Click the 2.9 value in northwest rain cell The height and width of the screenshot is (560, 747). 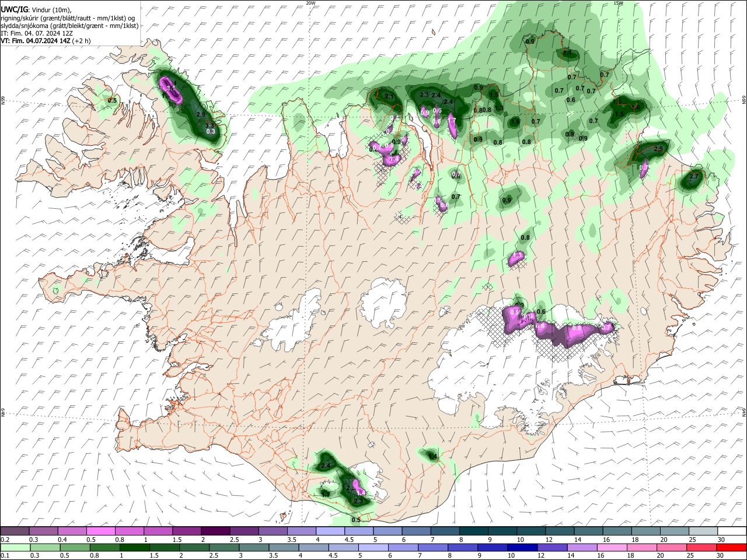(201, 115)
